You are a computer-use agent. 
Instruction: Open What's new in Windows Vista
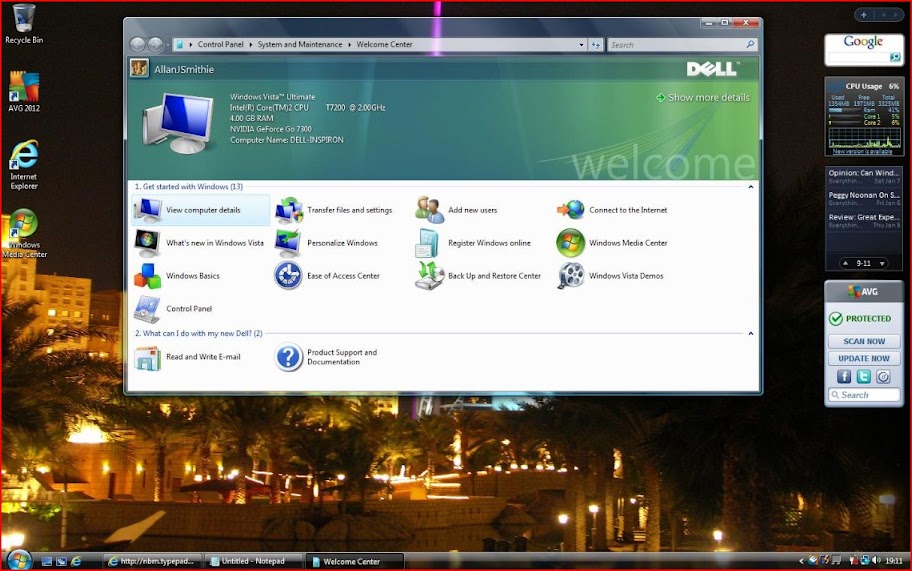(199, 243)
